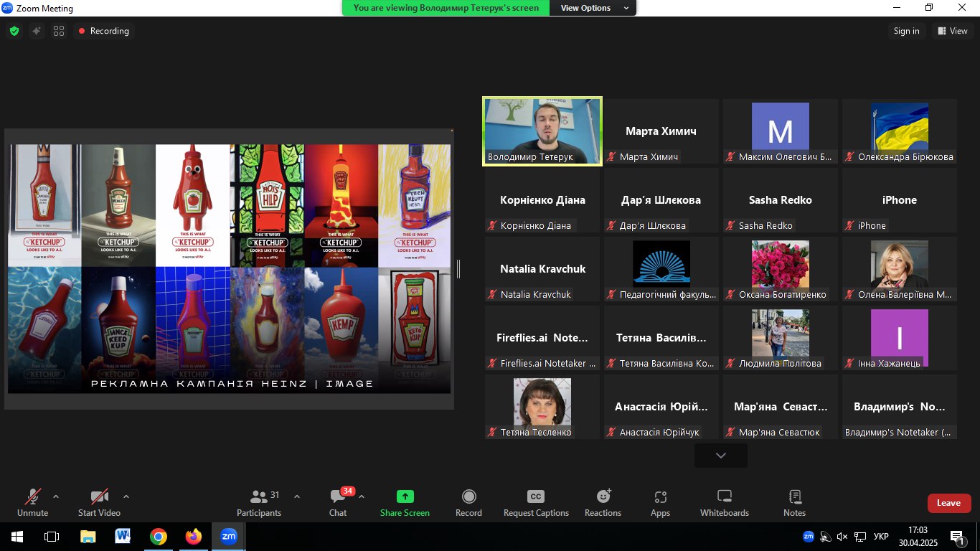Open File Explorer from the taskbar

coord(88,537)
